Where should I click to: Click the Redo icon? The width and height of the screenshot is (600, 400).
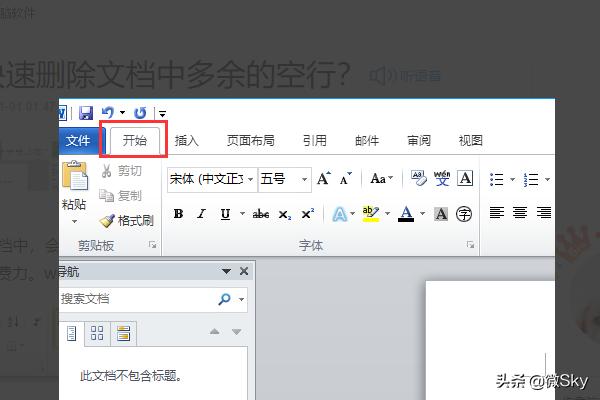tap(140, 113)
